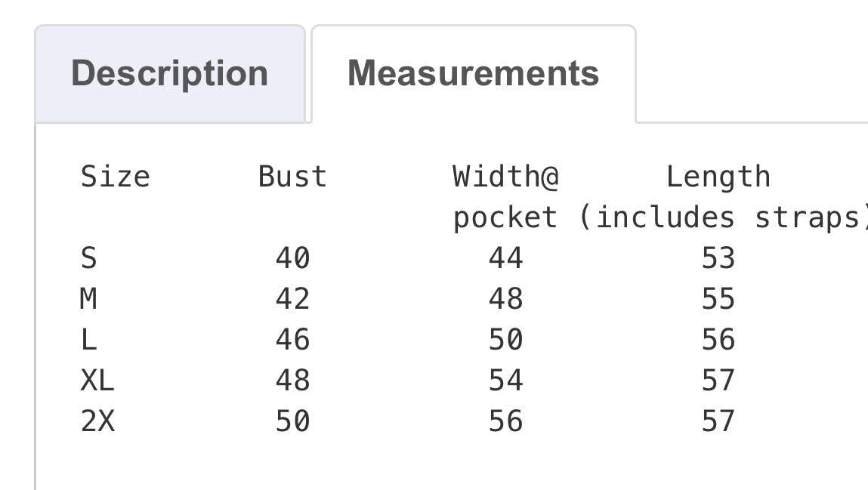
Task: Click length value 56 for size L
Action: click(x=718, y=340)
